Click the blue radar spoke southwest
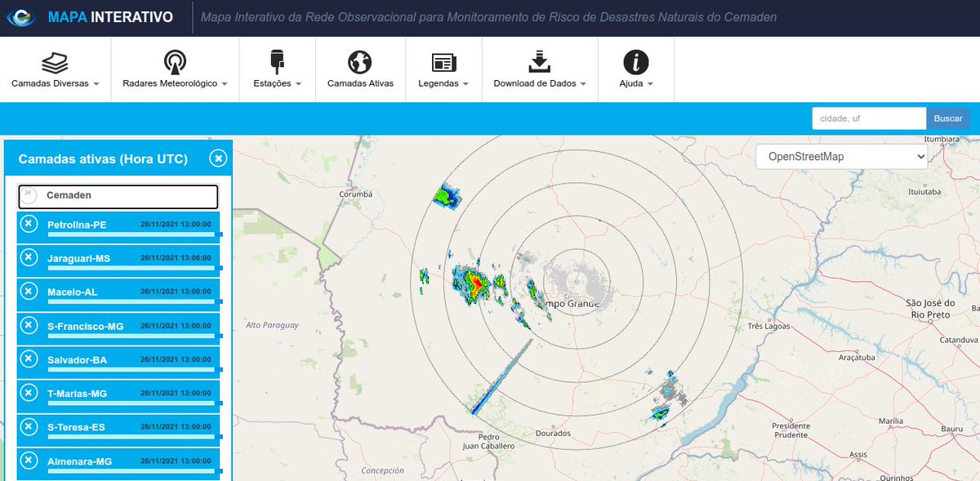 tap(501, 377)
